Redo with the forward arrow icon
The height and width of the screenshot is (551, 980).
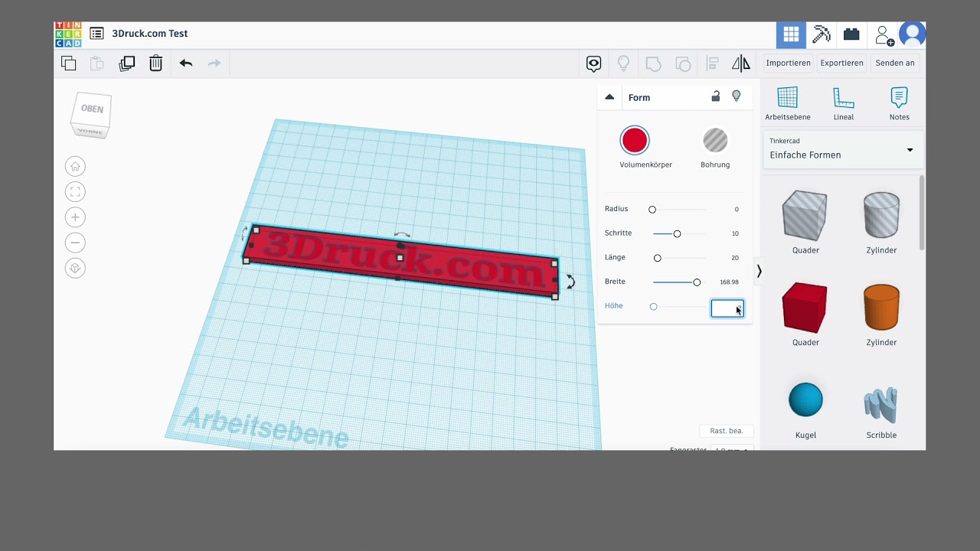click(214, 64)
